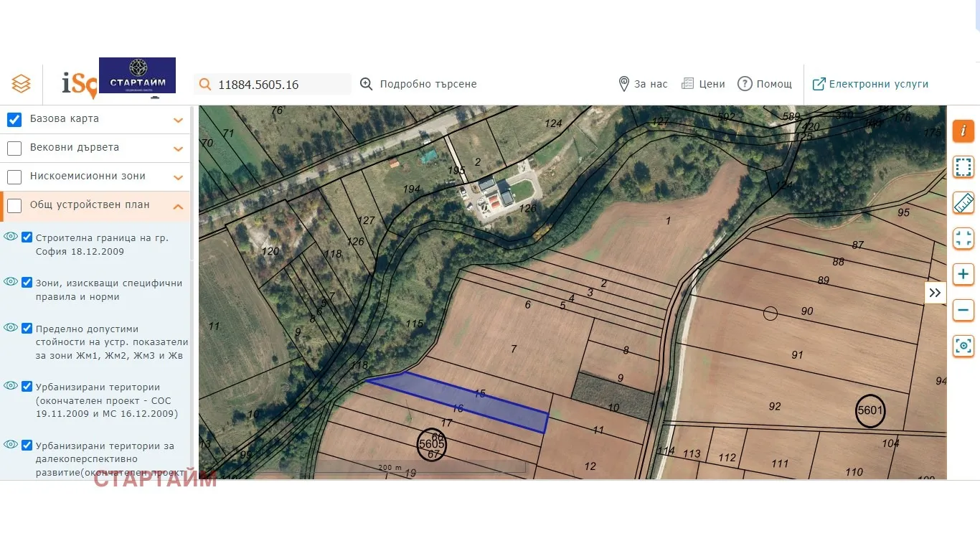Screen dimensions: 980x551
Task: Enable the Вековни дървета layer checkbox
Action: click(14, 149)
